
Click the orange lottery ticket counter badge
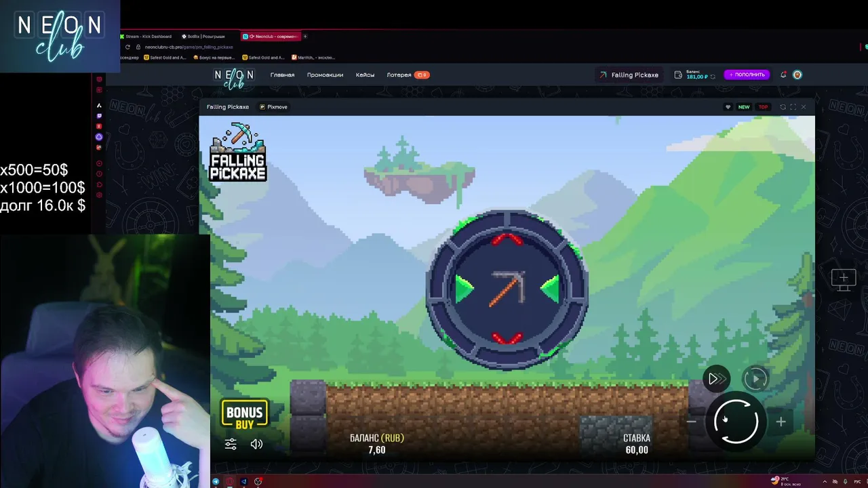(422, 75)
